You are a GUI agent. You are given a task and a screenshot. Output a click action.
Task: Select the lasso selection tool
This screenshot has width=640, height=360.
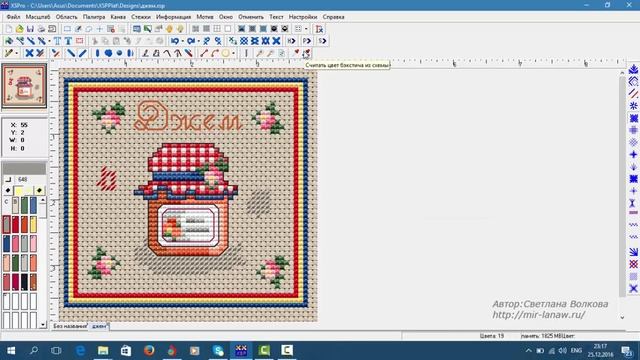coord(89,29)
